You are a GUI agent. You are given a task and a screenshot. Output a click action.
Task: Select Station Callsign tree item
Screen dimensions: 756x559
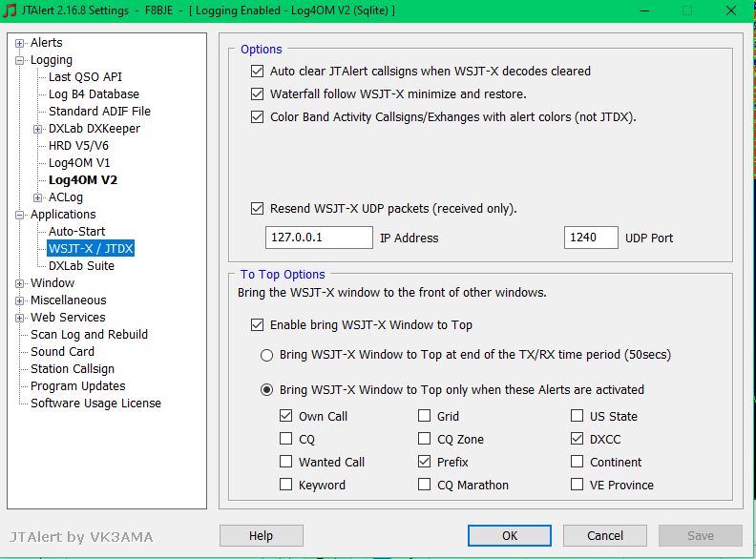(73, 369)
